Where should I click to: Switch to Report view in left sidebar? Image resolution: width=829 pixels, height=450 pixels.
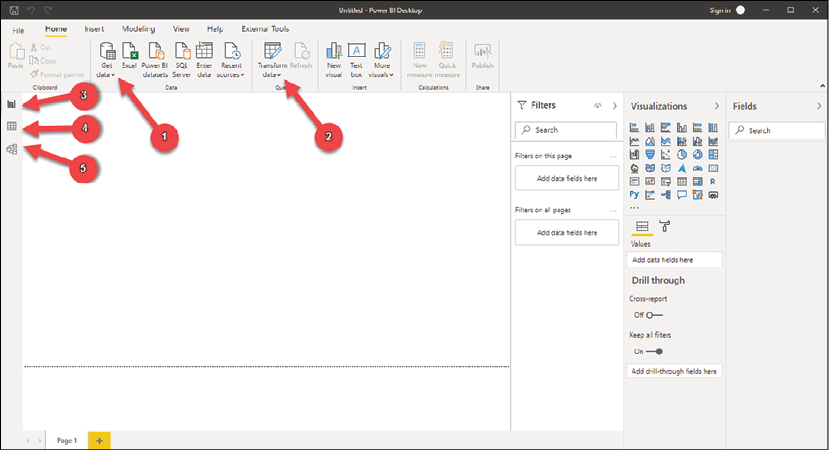(x=12, y=104)
